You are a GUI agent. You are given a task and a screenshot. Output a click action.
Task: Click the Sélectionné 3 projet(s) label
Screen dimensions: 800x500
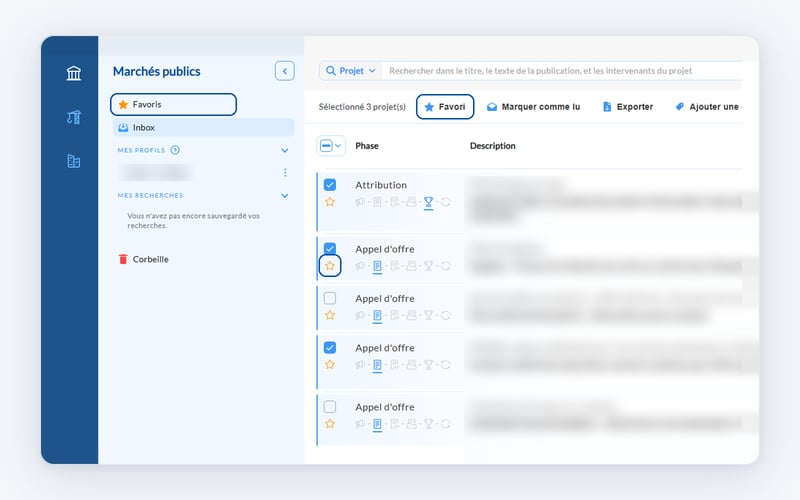click(x=362, y=107)
